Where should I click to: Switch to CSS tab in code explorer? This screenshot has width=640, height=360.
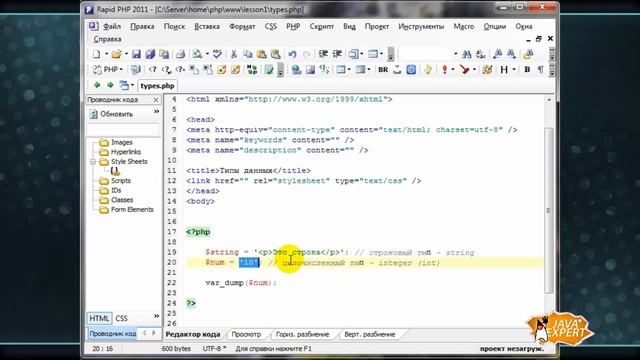click(121, 318)
